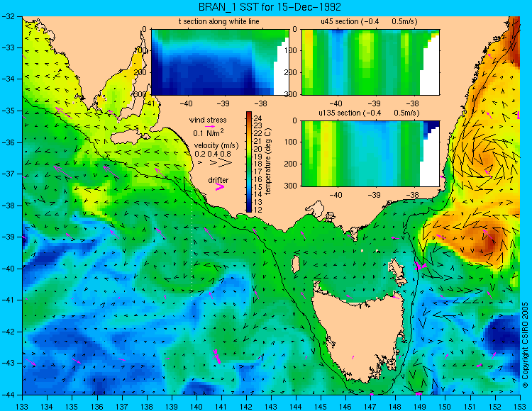Click the temperature color bar

(249, 162)
